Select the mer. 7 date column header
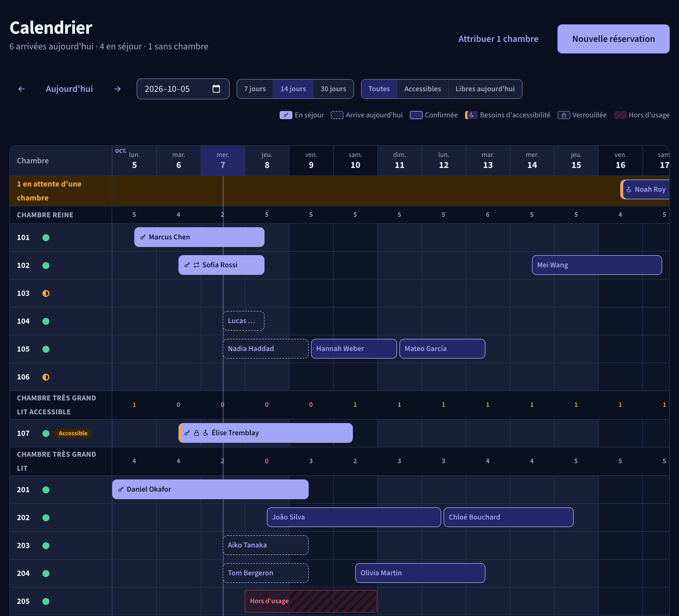Screen dimensions: 679x616 tap(223, 161)
